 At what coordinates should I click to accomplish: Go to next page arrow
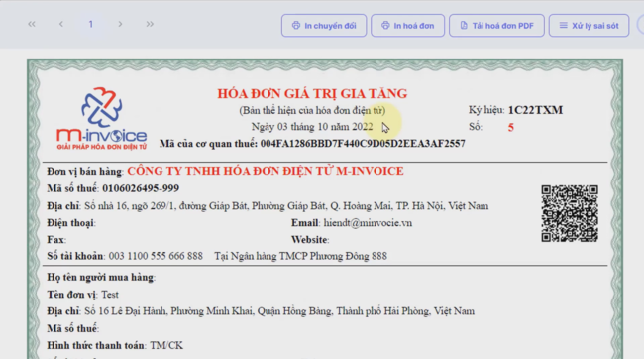pyautogui.click(x=120, y=24)
